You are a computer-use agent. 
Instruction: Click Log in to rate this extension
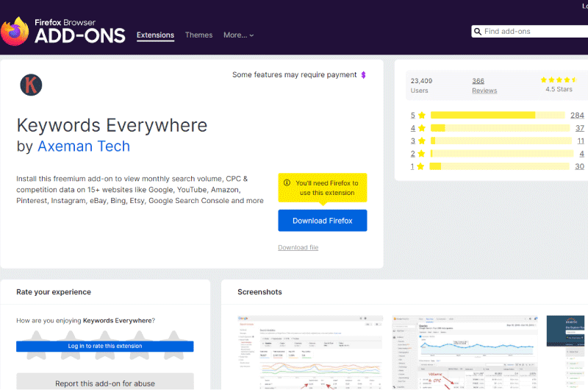tap(105, 346)
